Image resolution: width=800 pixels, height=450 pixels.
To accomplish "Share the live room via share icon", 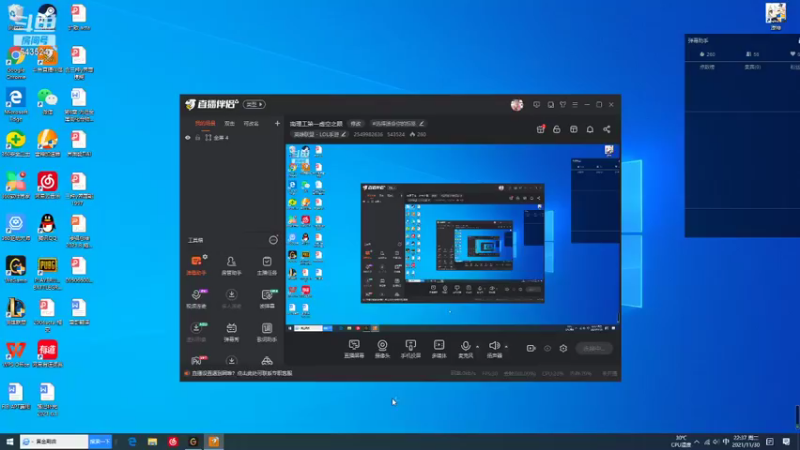I will [x=607, y=130].
